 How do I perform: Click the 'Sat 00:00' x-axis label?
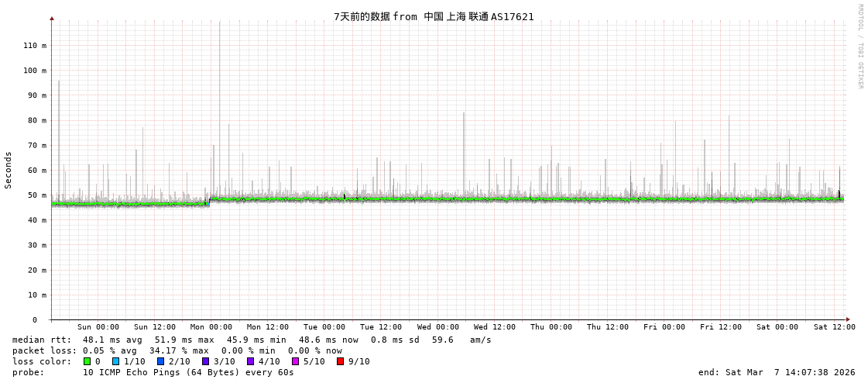point(777,327)
